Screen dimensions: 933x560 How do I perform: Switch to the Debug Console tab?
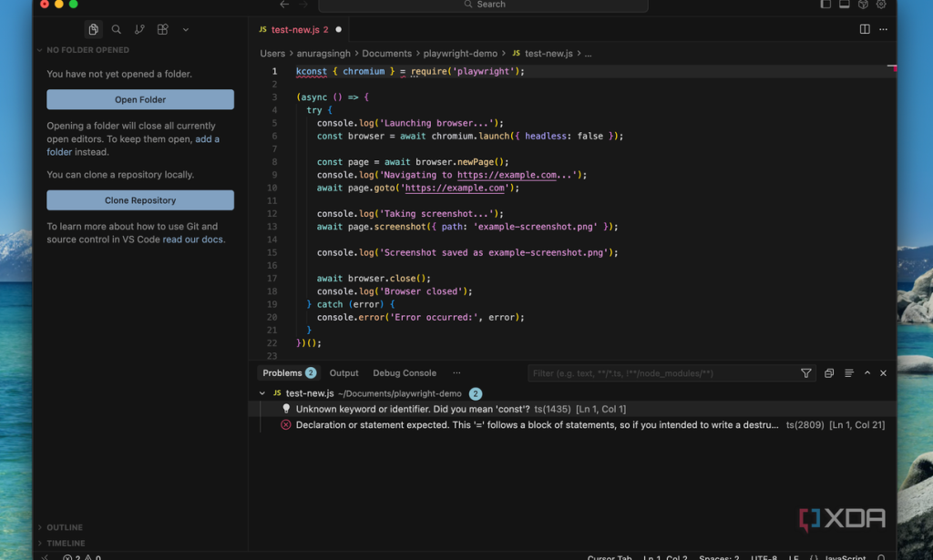[x=405, y=372]
